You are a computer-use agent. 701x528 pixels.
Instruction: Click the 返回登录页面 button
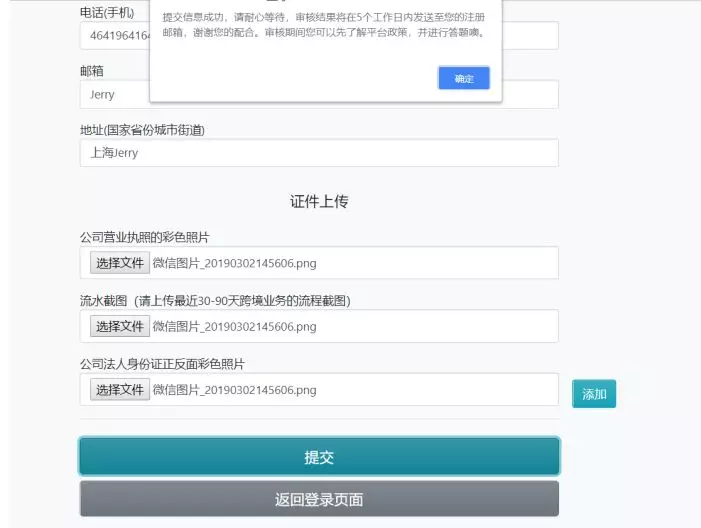click(x=319, y=499)
